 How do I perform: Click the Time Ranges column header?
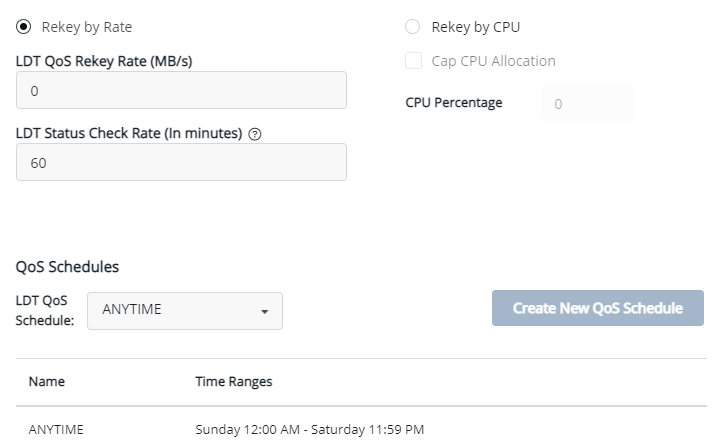pos(233,382)
